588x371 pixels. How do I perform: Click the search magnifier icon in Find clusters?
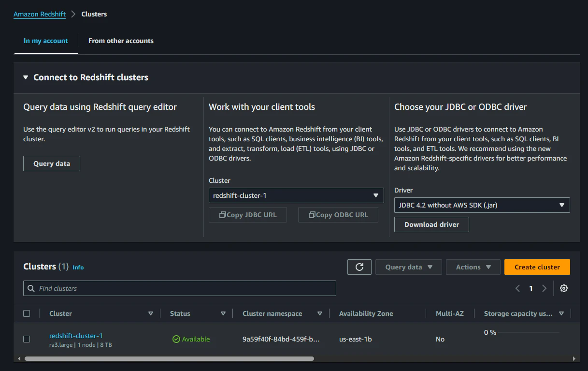point(31,288)
